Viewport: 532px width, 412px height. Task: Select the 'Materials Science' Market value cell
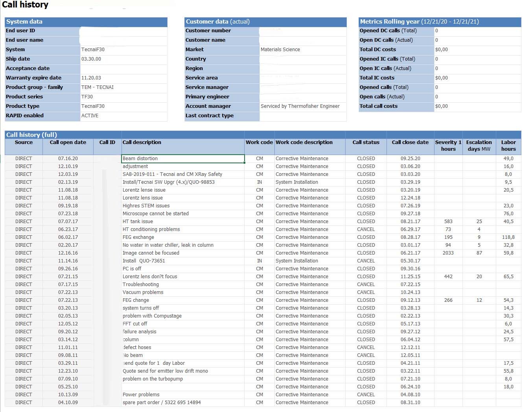pyautogui.click(x=303, y=50)
